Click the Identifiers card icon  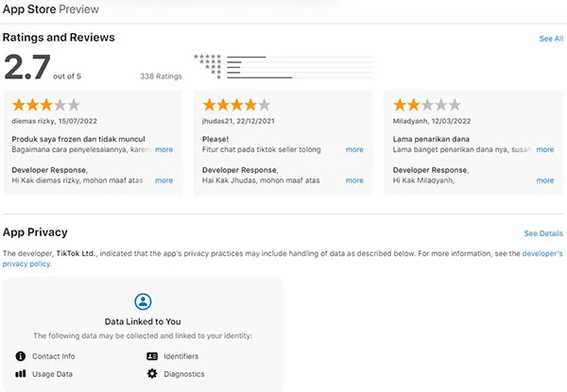coord(152,356)
